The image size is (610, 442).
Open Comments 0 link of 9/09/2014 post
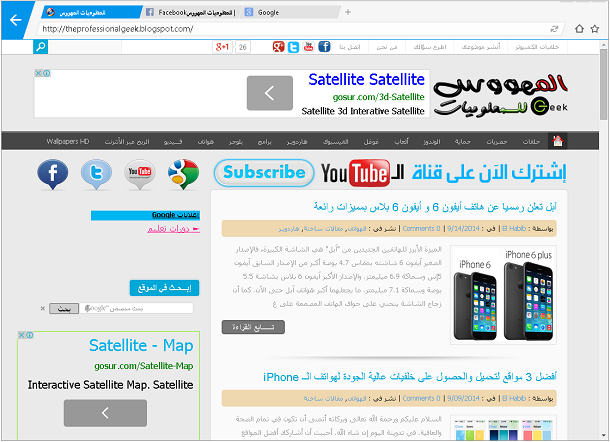[421, 398]
